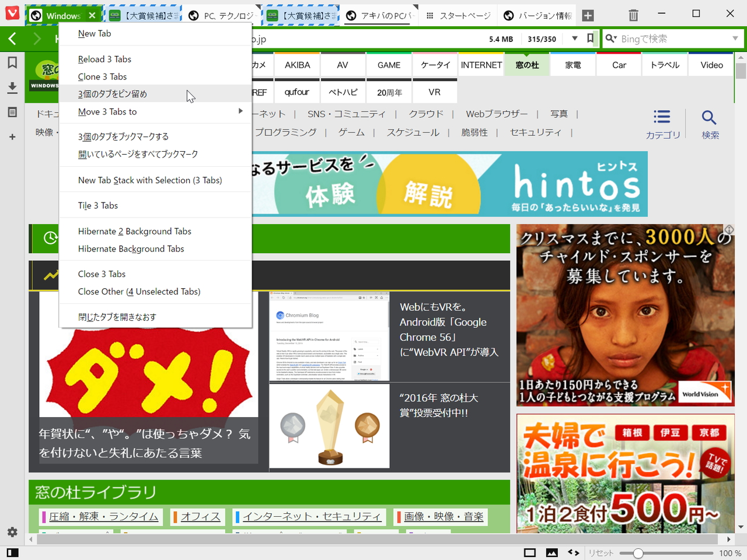Click the 検索 search icon on the webpage

tap(710, 117)
